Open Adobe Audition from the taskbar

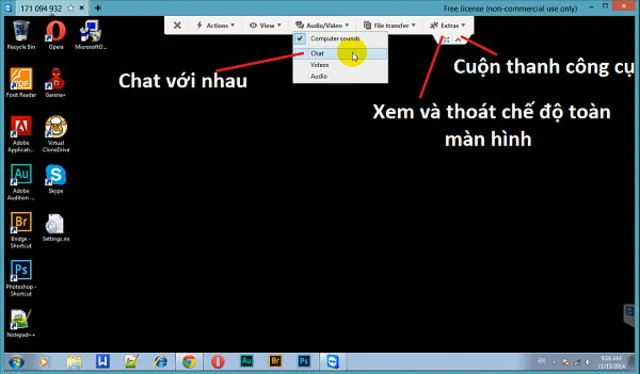(x=247, y=361)
